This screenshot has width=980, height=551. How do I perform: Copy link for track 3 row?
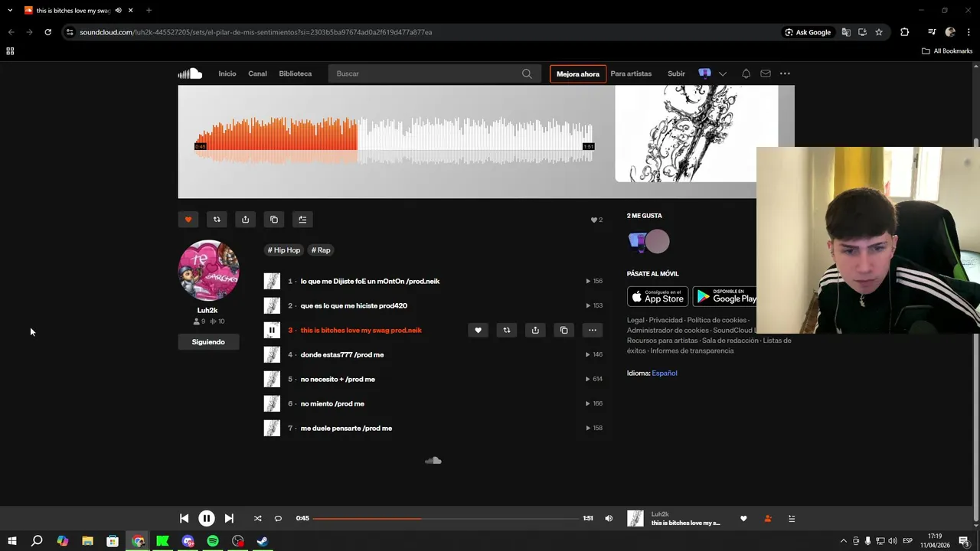point(563,330)
